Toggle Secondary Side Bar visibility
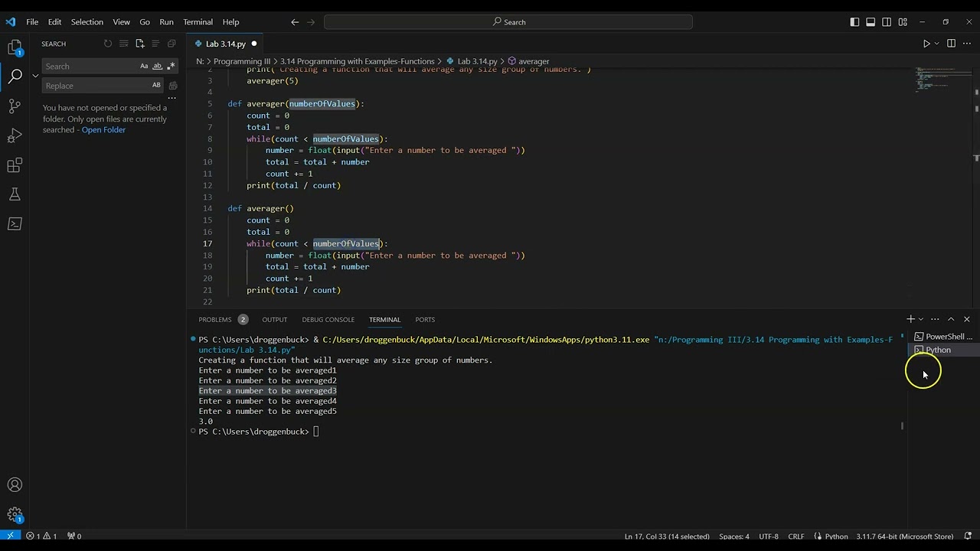The height and width of the screenshot is (551, 980). [x=887, y=22]
